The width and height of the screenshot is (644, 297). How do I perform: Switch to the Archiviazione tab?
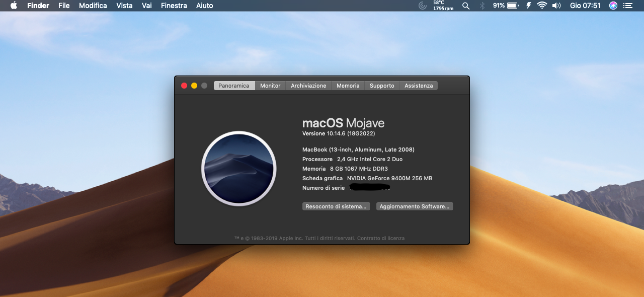(308, 86)
